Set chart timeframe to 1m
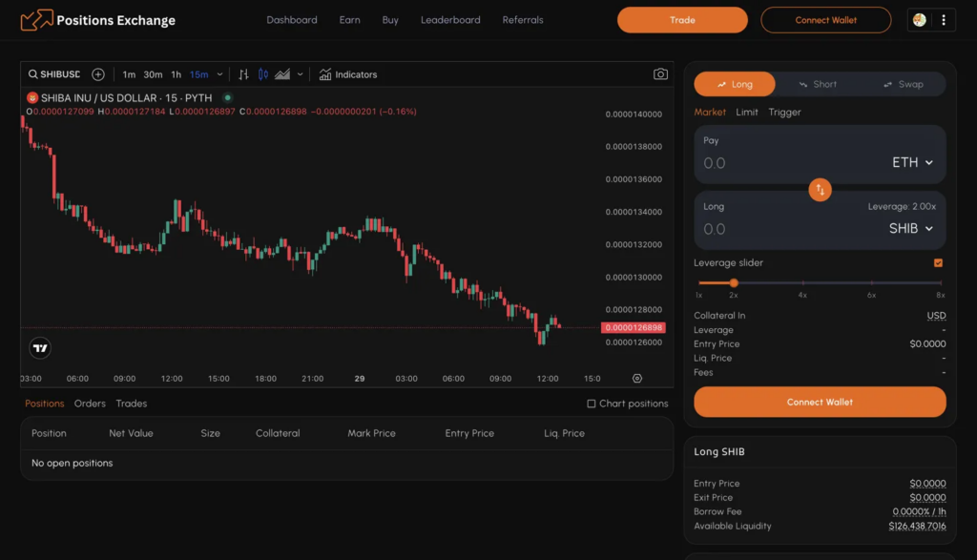 pyautogui.click(x=129, y=74)
